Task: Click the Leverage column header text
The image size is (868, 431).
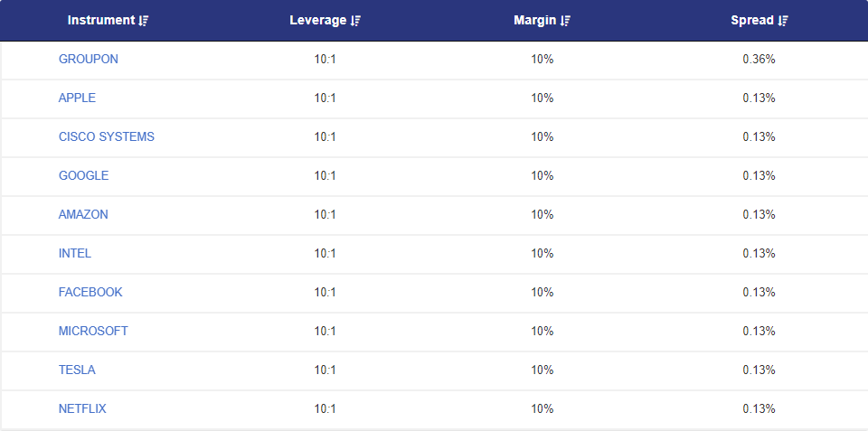Action: [x=317, y=21]
